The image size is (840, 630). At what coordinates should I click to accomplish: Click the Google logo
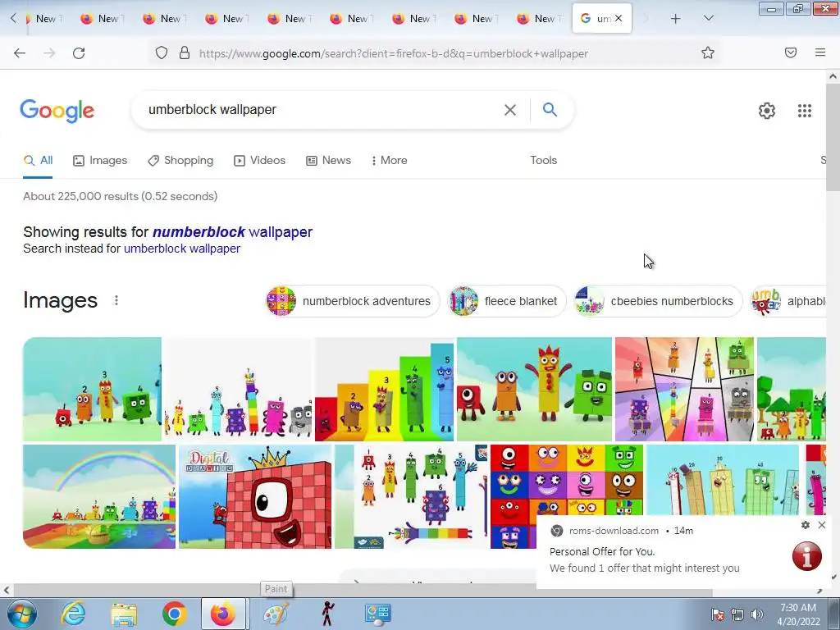(57, 111)
